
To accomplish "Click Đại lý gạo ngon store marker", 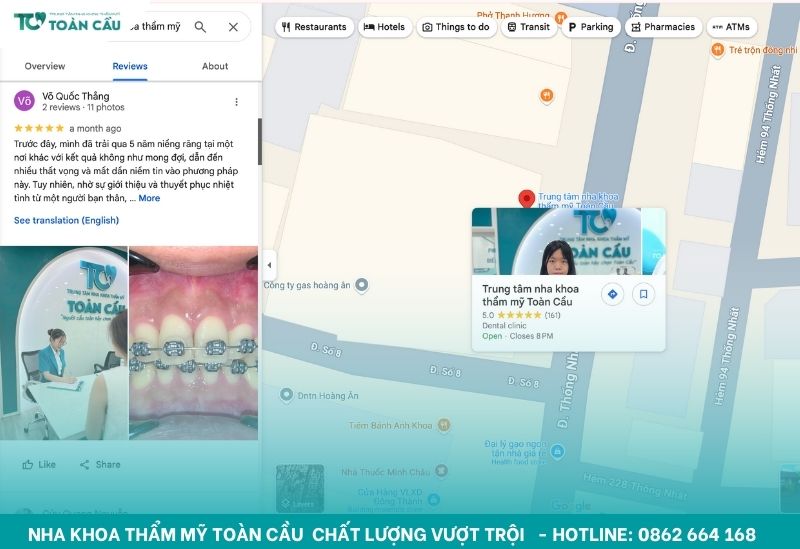I will click(x=558, y=451).
